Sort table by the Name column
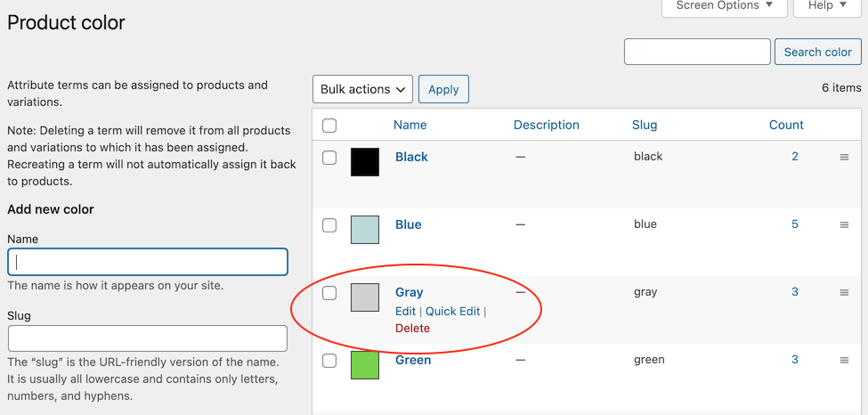The image size is (868, 415). pyautogui.click(x=410, y=126)
